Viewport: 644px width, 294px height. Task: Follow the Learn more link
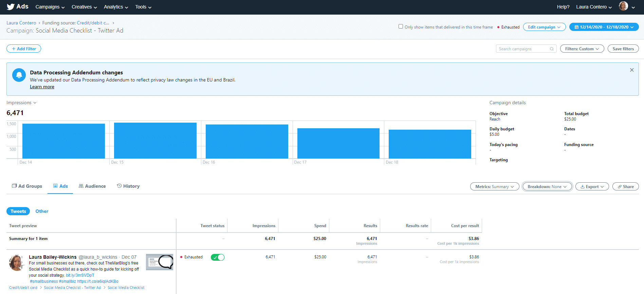(42, 87)
